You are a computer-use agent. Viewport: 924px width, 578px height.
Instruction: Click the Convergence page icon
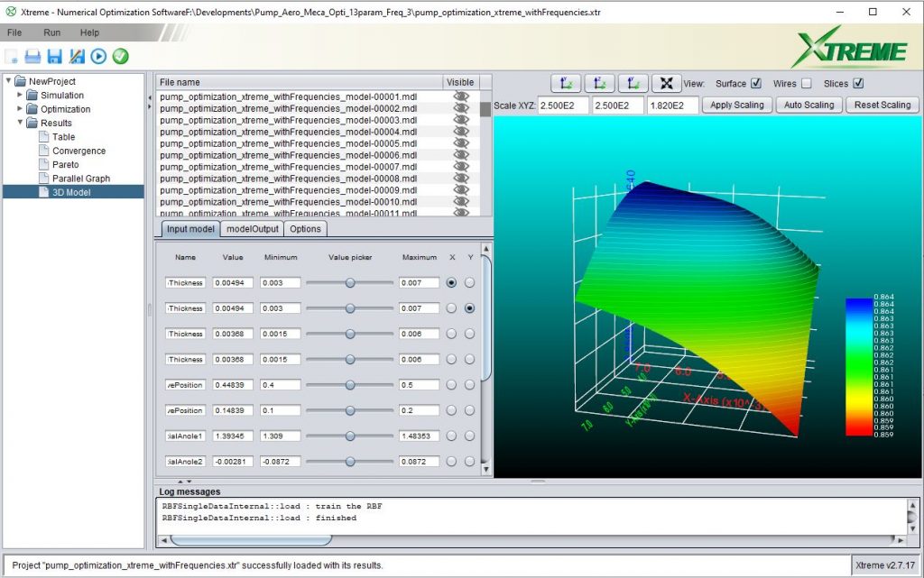tap(43, 151)
